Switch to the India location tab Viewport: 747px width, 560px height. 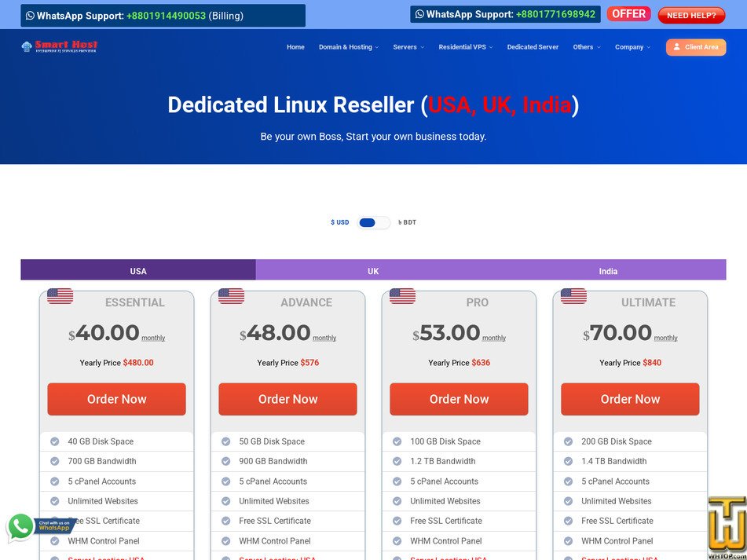(609, 270)
